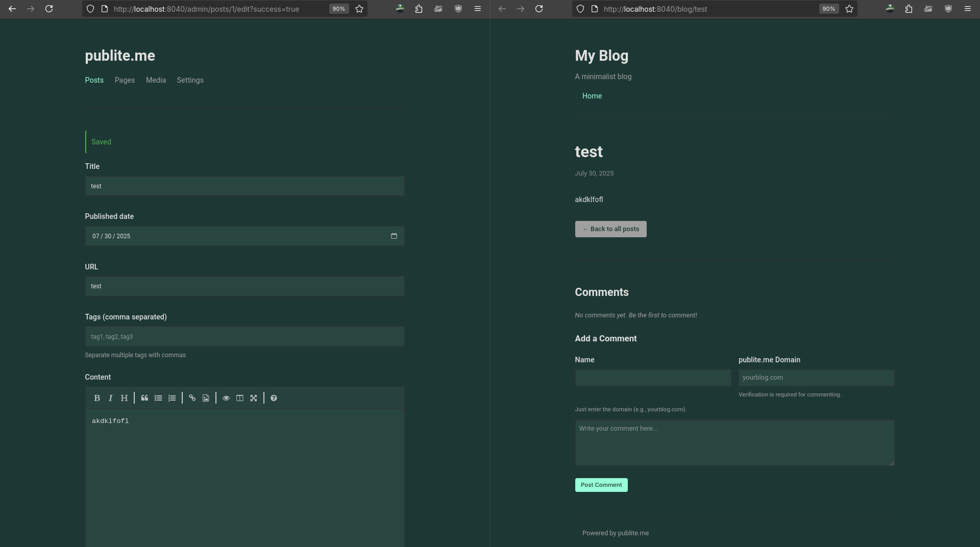
Task: Open the markdown guide help icon
Action: pos(274,398)
